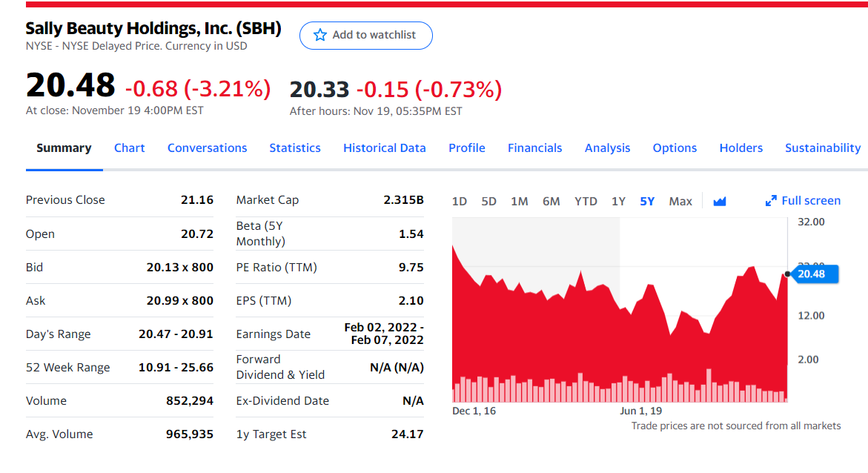This screenshot has width=868, height=473.
Task: Select the 1Y chart range
Action: click(x=618, y=201)
